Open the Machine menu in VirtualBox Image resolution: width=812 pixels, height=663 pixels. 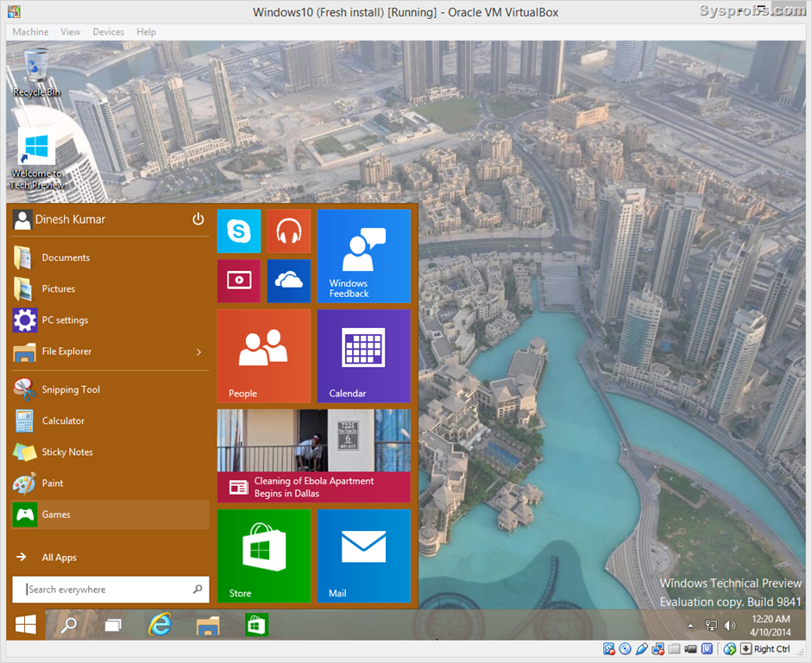click(x=30, y=31)
